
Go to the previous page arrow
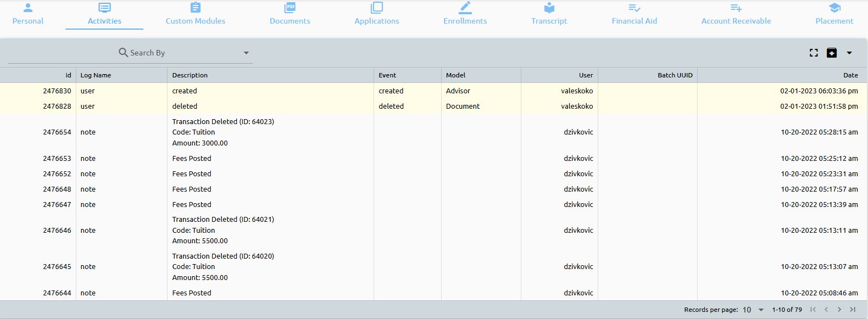point(826,310)
